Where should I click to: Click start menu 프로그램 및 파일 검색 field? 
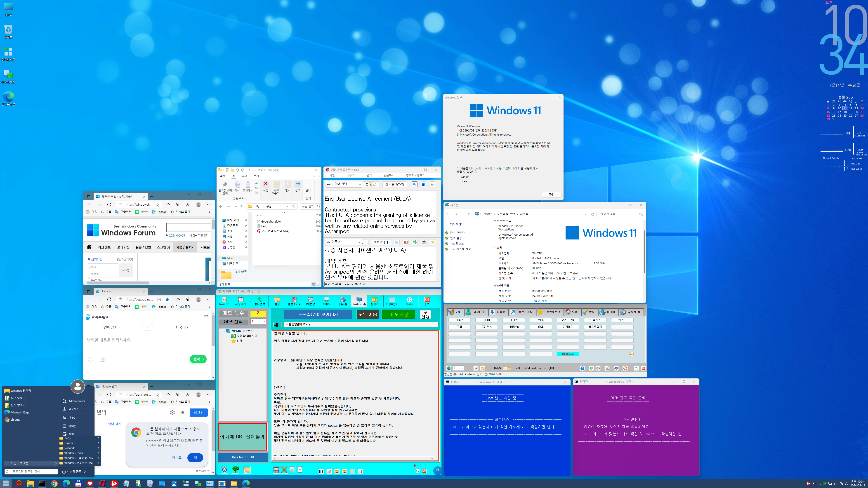(31, 472)
